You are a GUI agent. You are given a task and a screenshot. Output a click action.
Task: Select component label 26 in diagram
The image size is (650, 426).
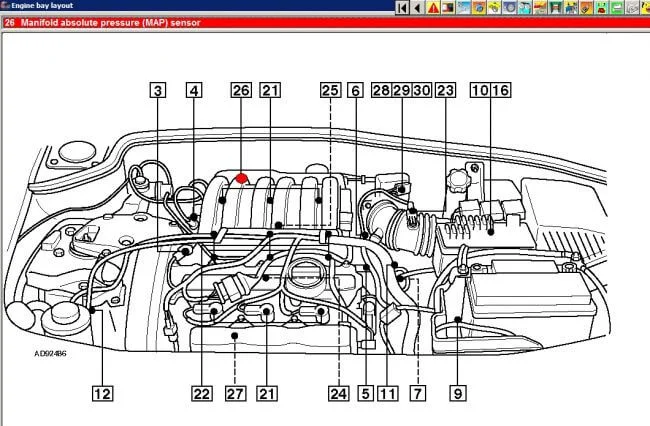[x=240, y=90]
